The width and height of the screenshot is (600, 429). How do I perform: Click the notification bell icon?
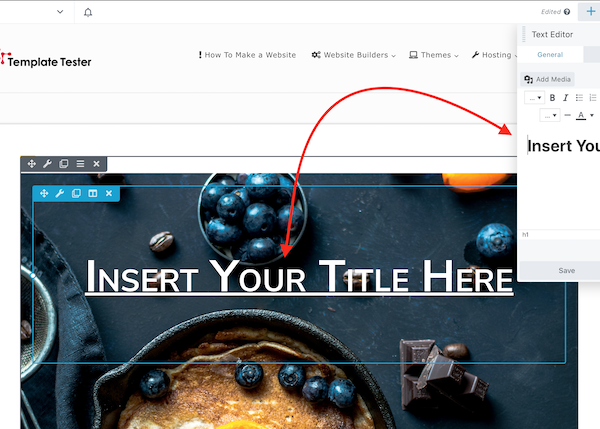[x=88, y=12]
